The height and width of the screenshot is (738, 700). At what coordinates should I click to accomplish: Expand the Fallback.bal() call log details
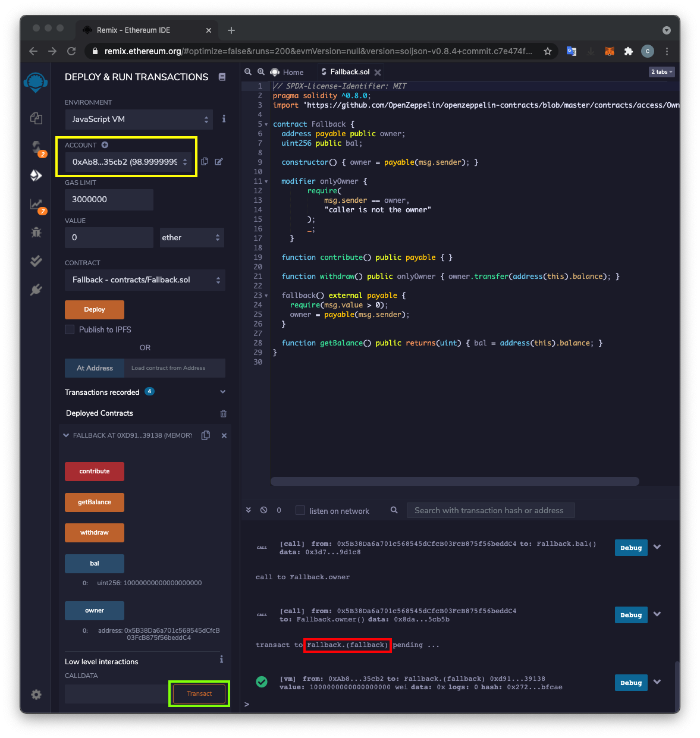click(657, 547)
